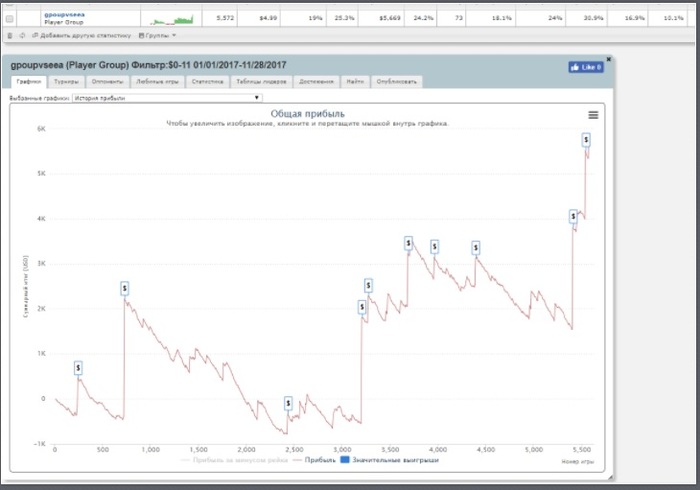Switch to the 'Турниры' tab
Image resolution: width=700 pixels, height=490 pixels.
(66, 82)
